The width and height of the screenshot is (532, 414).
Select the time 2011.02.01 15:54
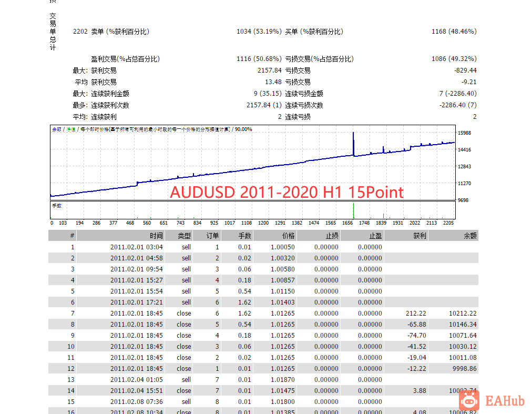coord(136,291)
